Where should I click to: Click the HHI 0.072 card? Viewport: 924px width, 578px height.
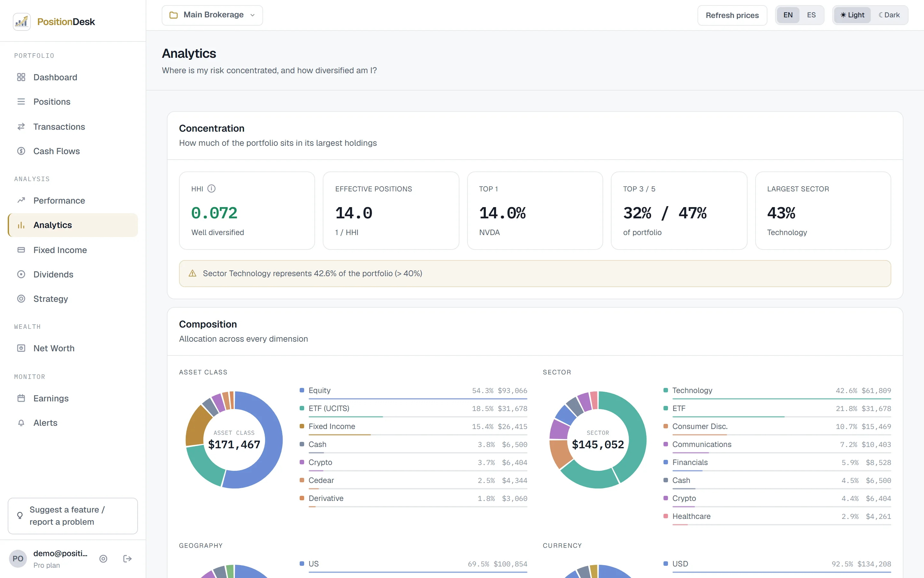click(x=247, y=211)
